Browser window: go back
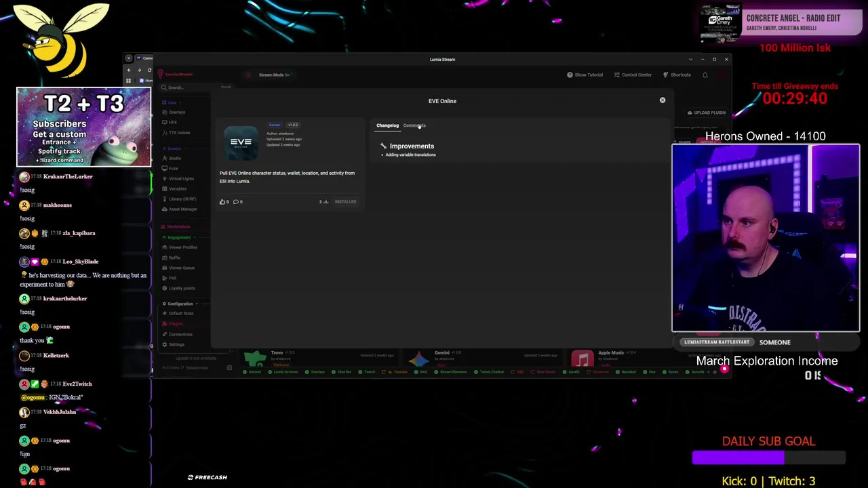The image size is (868, 488). [x=129, y=70]
